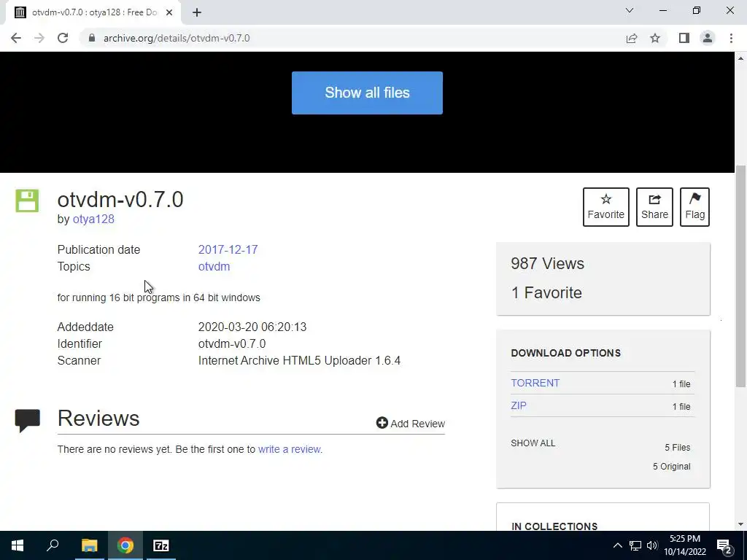Click the description about 16 bit programs

(158, 297)
